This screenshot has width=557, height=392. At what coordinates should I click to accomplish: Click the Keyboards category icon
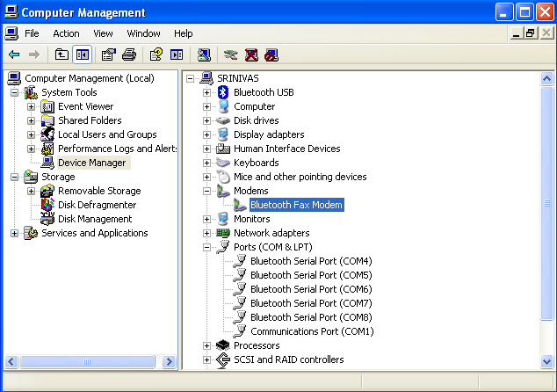(x=223, y=163)
